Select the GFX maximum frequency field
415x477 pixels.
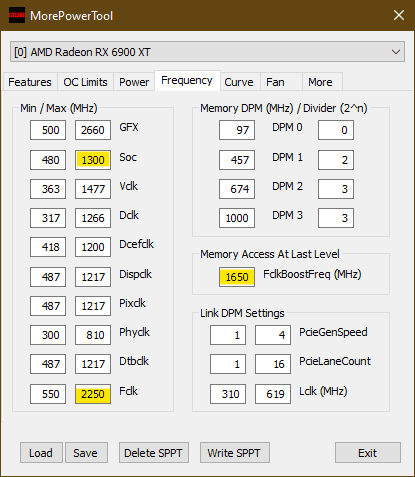tap(93, 130)
